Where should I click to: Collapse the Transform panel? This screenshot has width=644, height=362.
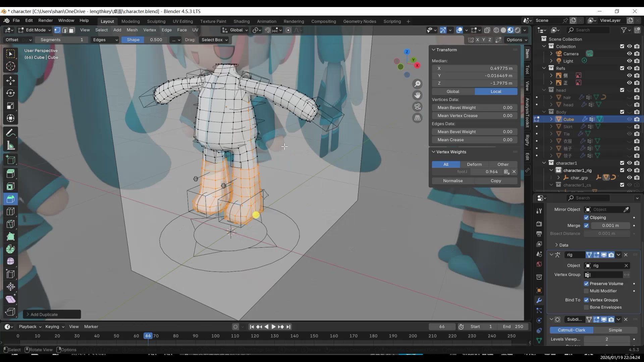coord(433,50)
